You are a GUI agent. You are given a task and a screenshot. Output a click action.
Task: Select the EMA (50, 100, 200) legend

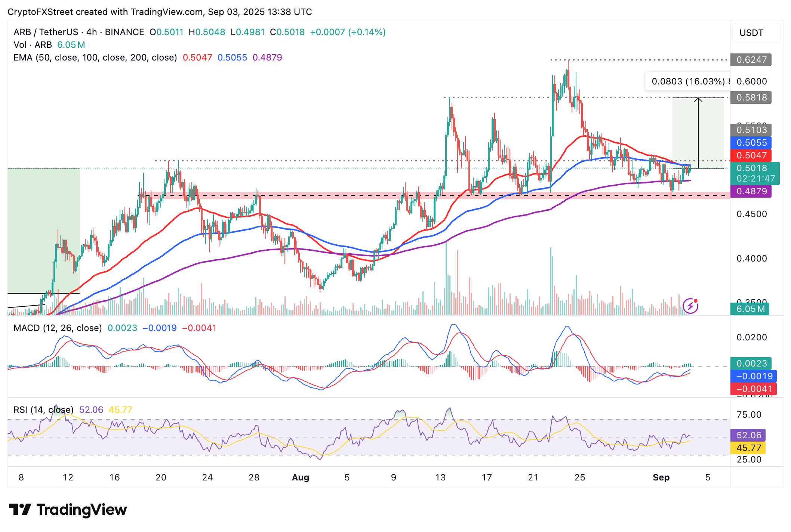click(95, 58)
